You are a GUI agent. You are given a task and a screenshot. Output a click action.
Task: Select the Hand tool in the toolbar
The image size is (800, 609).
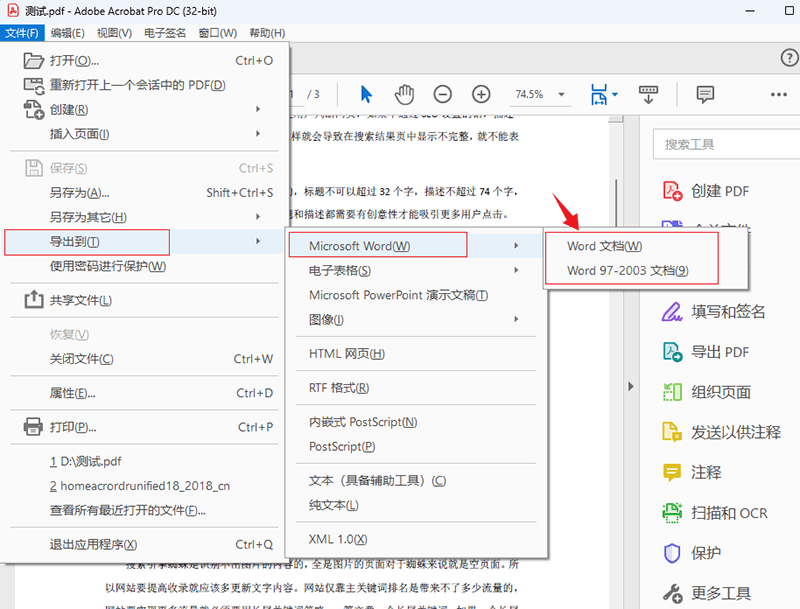(x=404, y=94)
